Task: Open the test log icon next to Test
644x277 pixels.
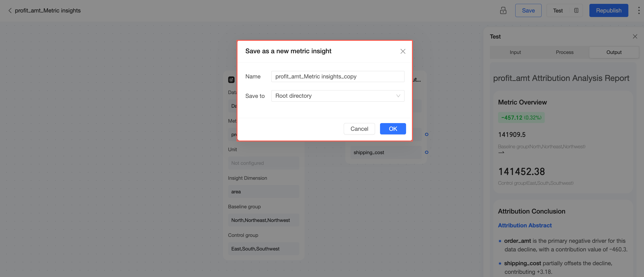Action: pos(576,10)
